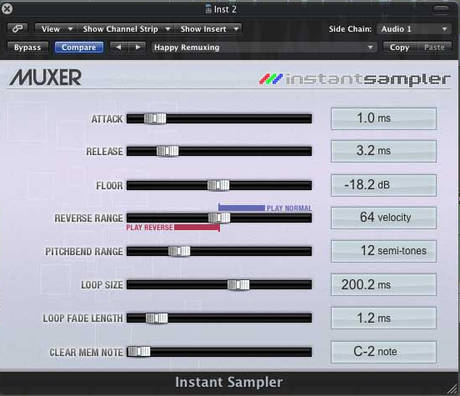
Task: Click the Loop Fade Length slider handle
Action: click(157, 318)
